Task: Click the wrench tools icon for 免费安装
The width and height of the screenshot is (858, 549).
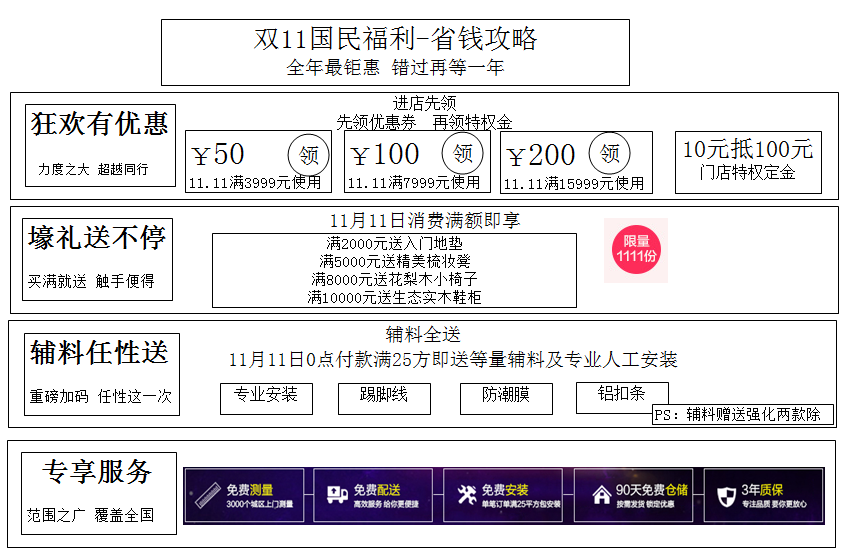Action: 467,495
